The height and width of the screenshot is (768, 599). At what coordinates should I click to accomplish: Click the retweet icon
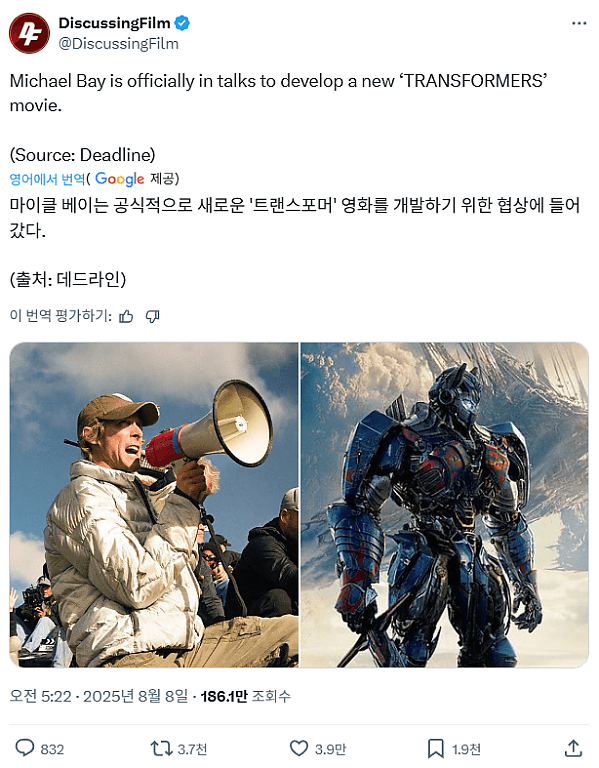[161, 748]
